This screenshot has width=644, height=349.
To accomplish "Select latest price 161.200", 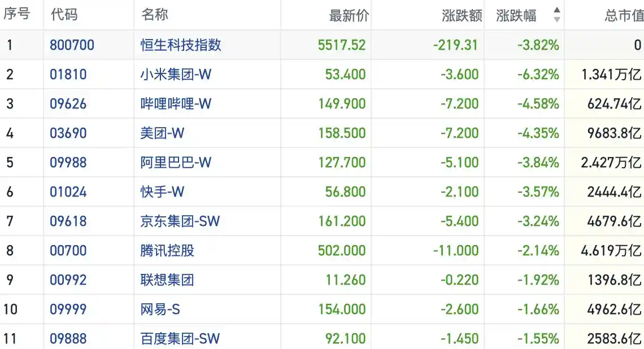I will click(342, 221).
